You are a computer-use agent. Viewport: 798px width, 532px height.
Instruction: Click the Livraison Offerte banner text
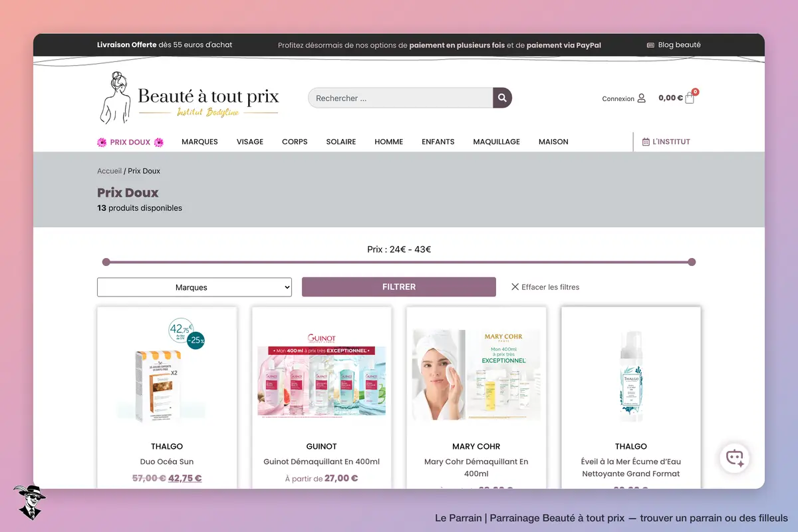click(165, 45)
